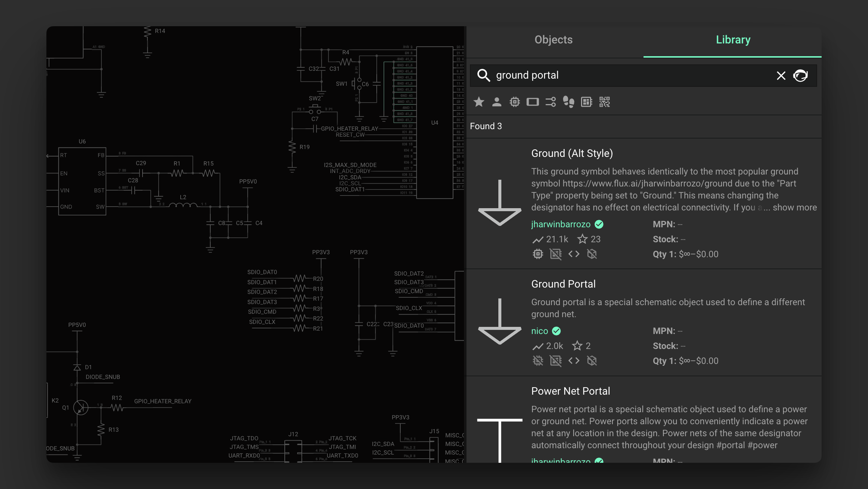Toggle the chip component filter
The width and height of the screenshot is (868, 489).
514,102
